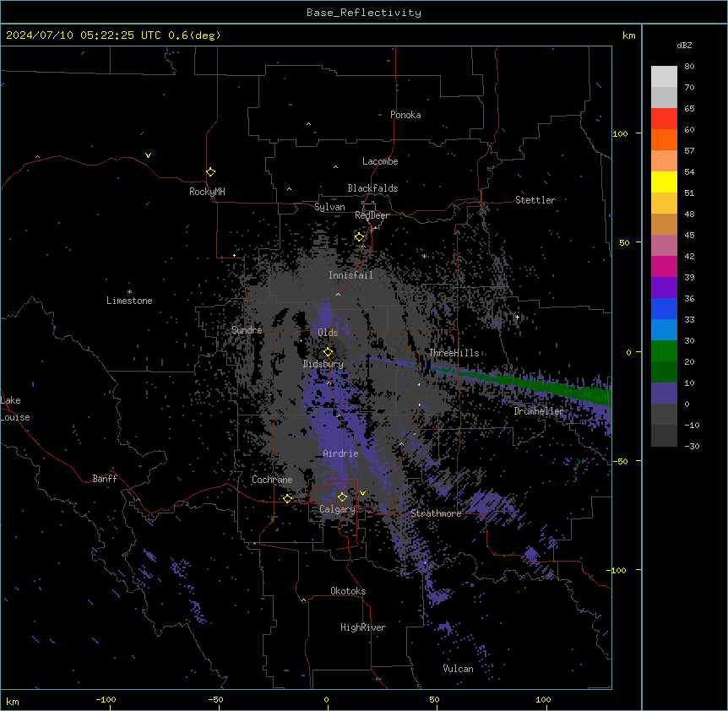Image resolution: width=728 pixels, height=711 pixels.
Task: Click the Vulcan town label
Action: pyautogui.click(x=459, y=669)
